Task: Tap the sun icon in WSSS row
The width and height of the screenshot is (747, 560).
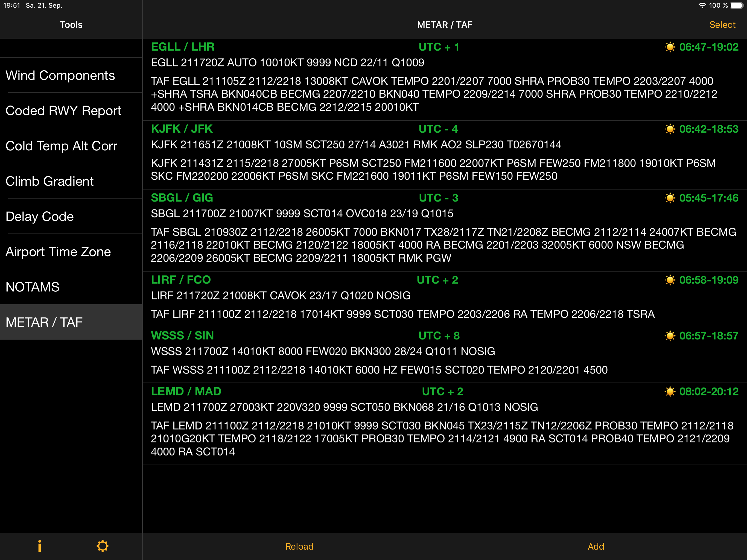Action: pos(670,336)
